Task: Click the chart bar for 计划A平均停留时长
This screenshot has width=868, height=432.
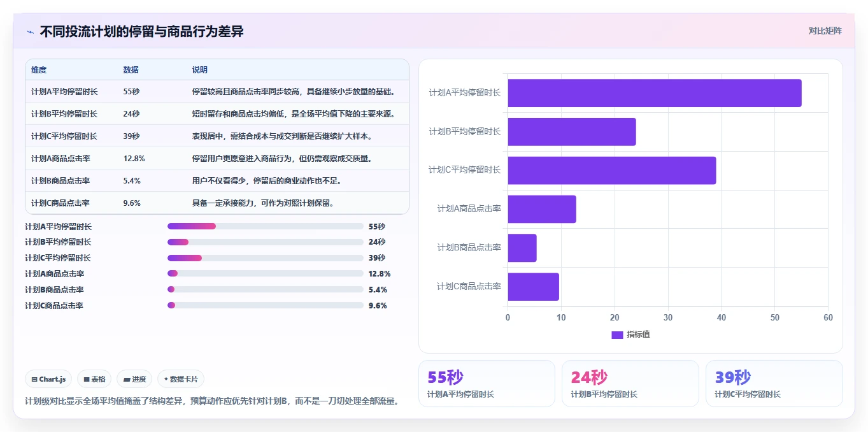Action: point(655,93)
